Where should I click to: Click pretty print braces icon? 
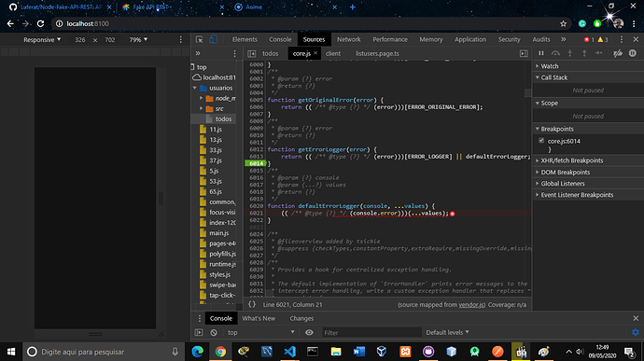click(x=252, y=304)
